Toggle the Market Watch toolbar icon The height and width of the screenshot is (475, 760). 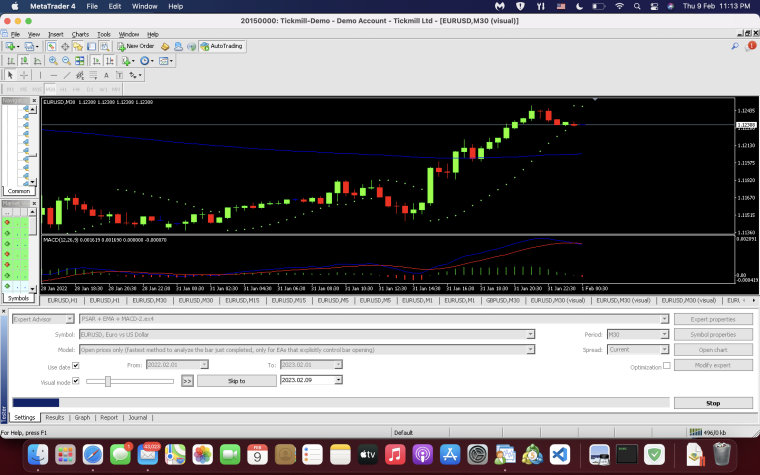pos(51,47)
